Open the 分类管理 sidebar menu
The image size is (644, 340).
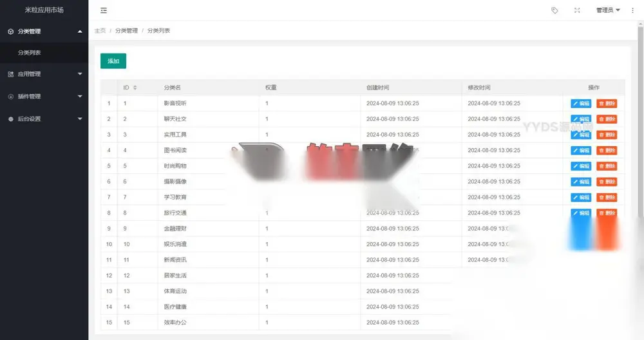(44, 31)
